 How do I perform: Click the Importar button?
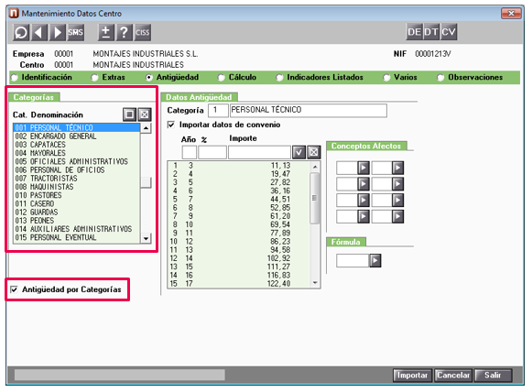coord(413,376)
